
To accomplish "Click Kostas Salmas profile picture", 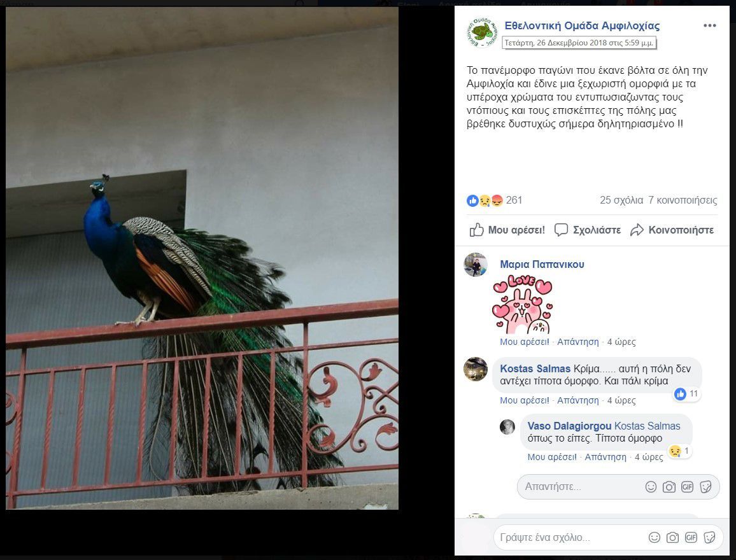I will point(476,369).
